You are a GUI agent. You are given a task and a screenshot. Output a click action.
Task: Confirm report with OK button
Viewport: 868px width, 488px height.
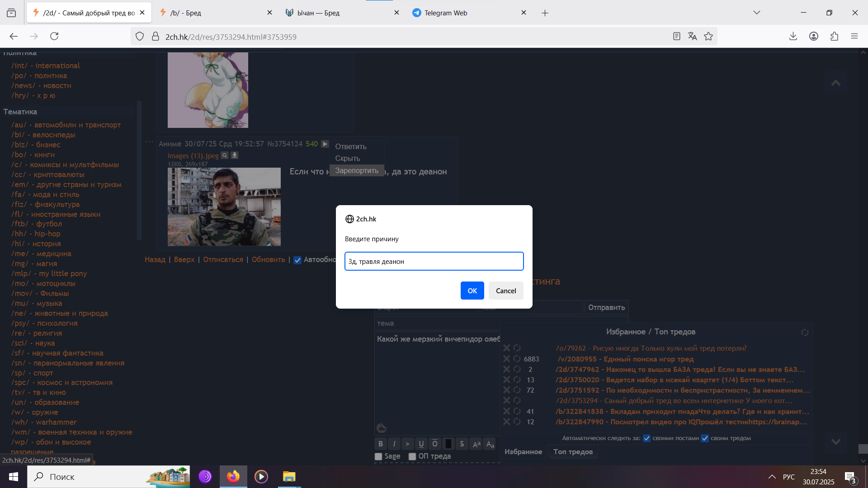(x=472, y=291)
